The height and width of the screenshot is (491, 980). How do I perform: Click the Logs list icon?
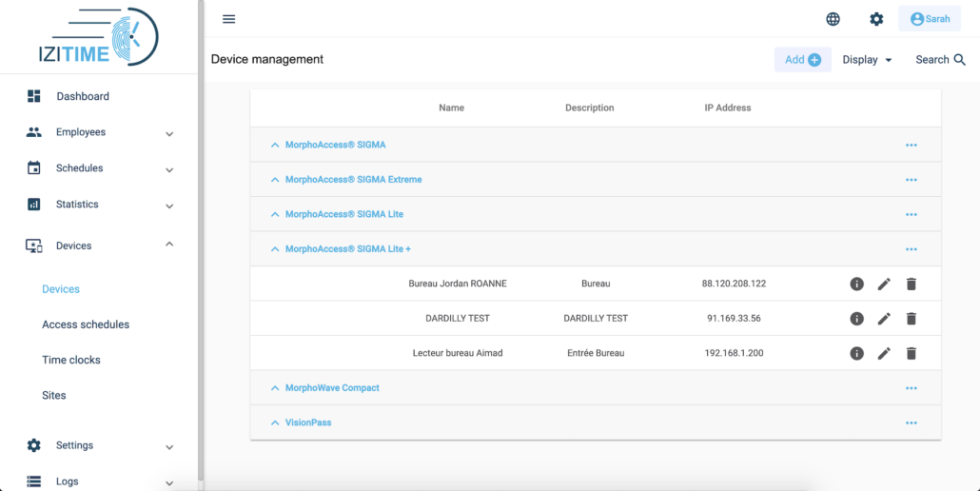point(33,481)
